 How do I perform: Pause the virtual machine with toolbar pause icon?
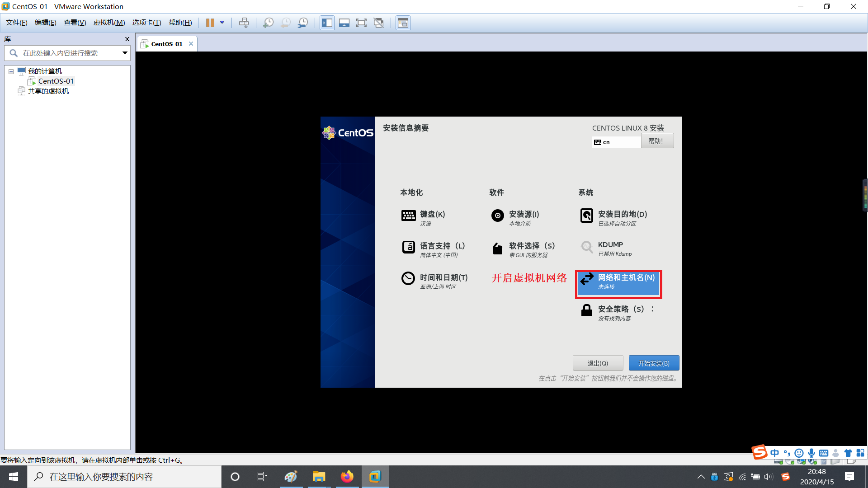pos(210,23)
